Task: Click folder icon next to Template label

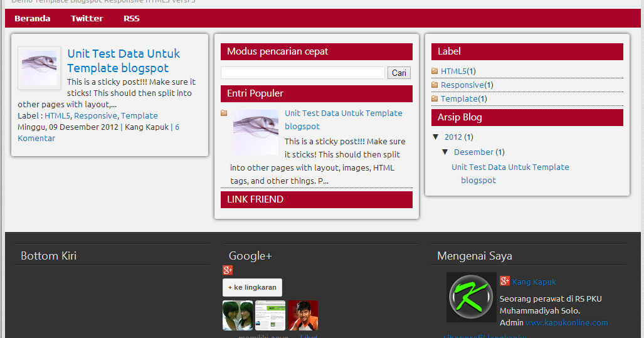Action: click(435, 98)
